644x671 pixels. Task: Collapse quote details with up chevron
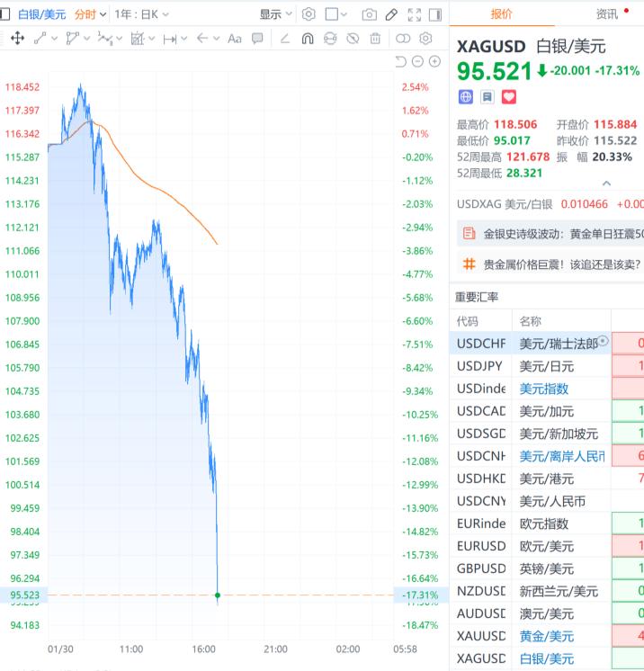pos(606,183)
